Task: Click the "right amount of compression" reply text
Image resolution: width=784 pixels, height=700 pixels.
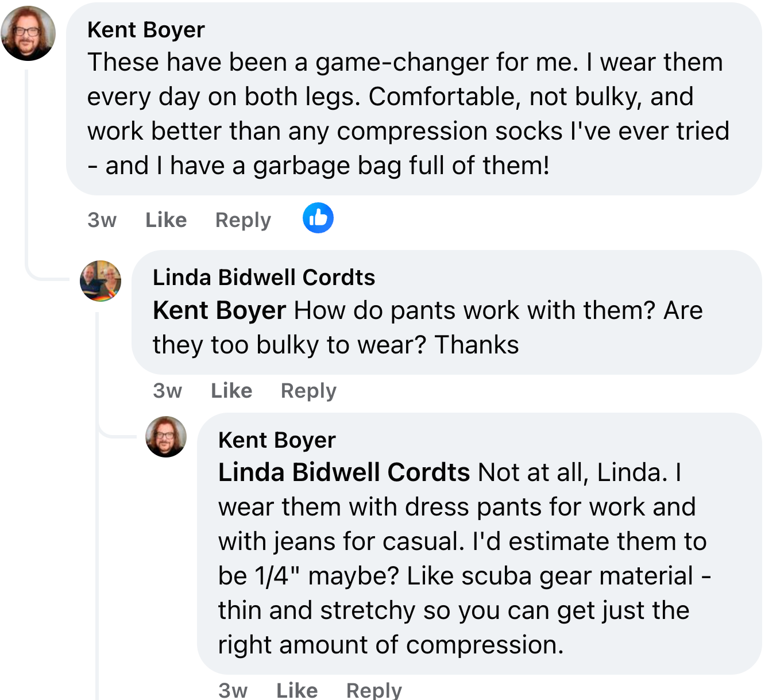Action: pos(391,645)
